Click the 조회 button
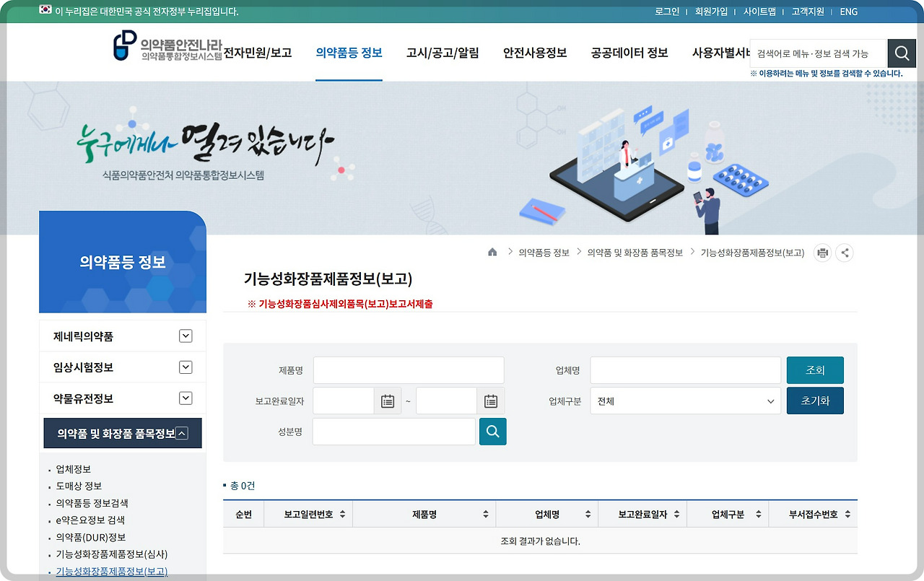Viewport: 924px width, 581px height. 815,369
